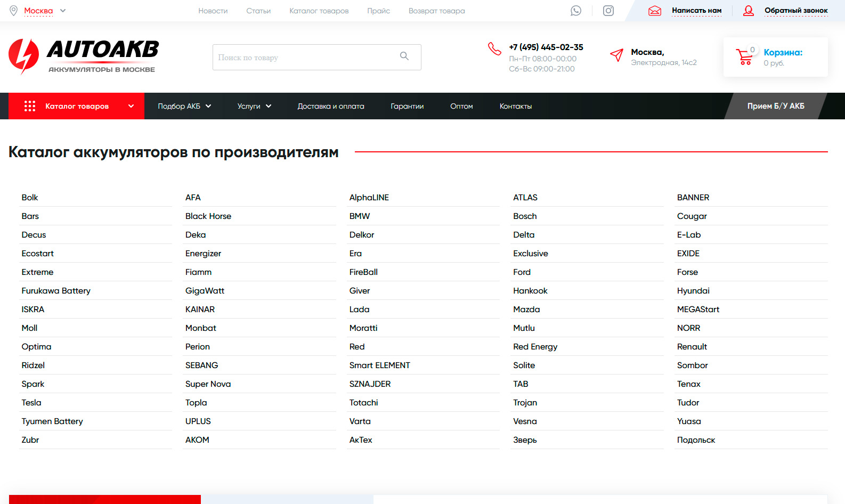Click the Написать нам link
Screen dimensions: 845x504
click(x=697, y=11)
